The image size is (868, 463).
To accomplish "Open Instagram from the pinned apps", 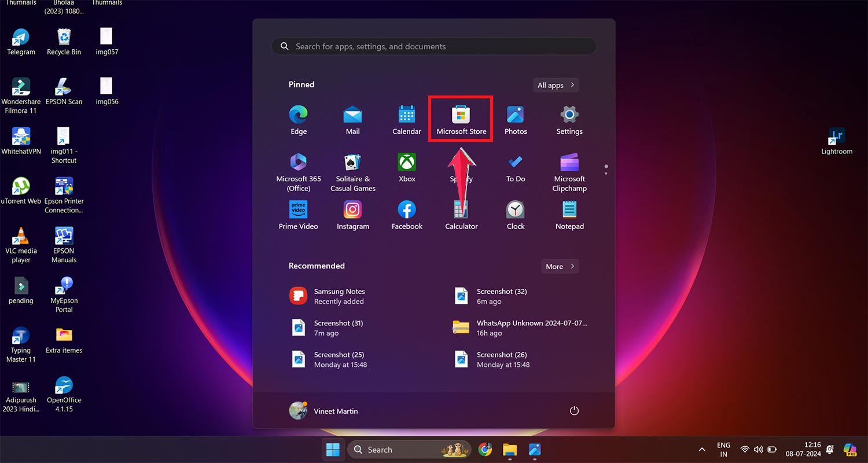I will pos(352,213).
